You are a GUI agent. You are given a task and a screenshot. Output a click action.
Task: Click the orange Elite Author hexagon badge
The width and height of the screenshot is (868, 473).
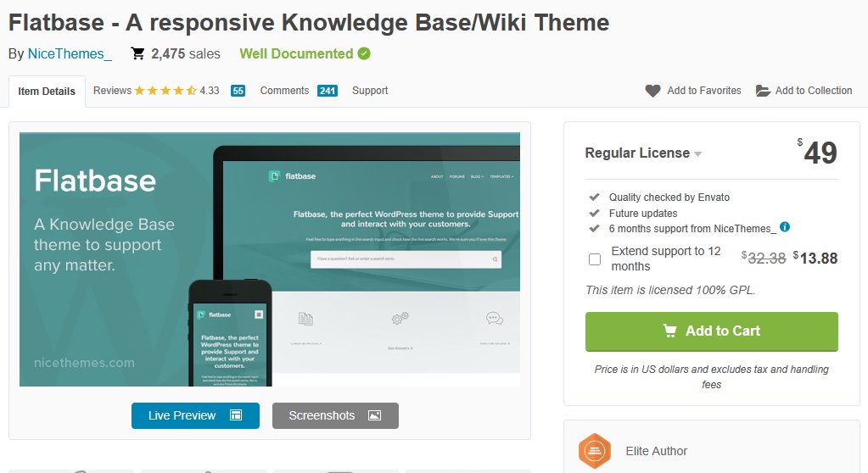(595, 451)
